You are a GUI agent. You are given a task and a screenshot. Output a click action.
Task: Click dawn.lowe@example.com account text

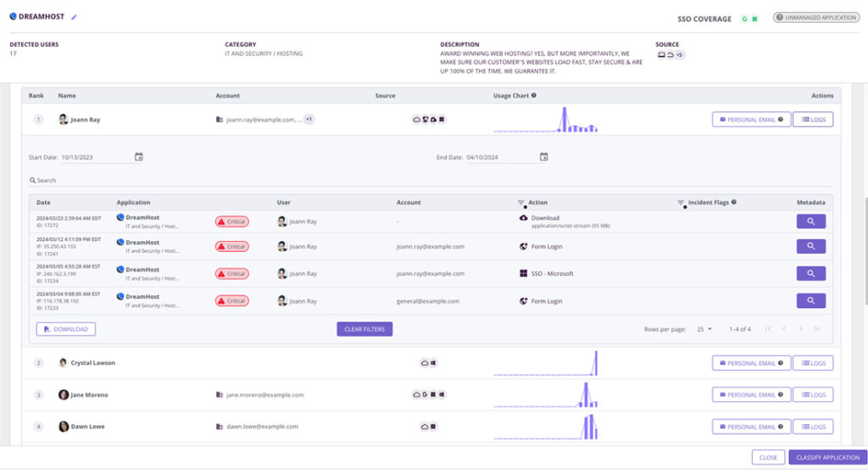(262, 426)
